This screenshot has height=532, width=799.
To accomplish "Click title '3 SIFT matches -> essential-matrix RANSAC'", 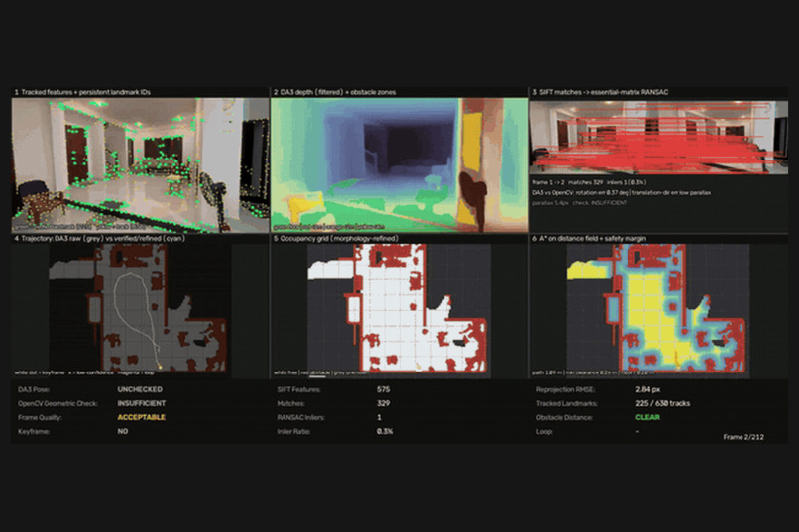I will (601, 92).
